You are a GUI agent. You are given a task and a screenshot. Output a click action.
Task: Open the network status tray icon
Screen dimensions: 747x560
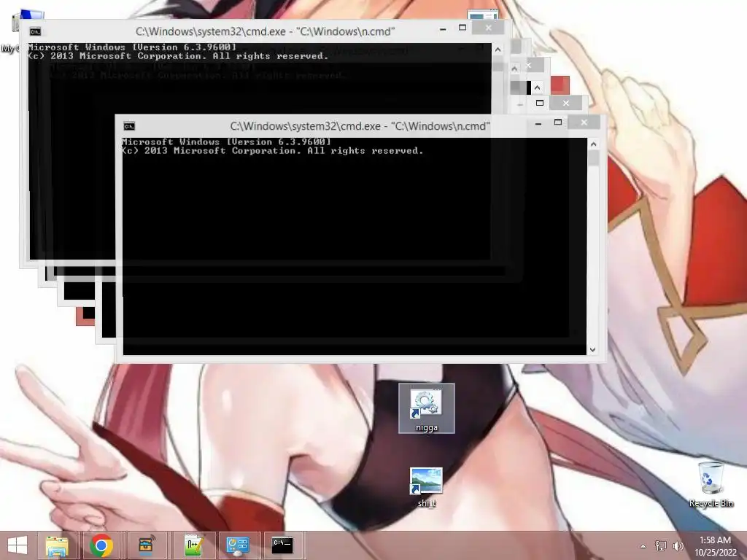coord(661,546)
